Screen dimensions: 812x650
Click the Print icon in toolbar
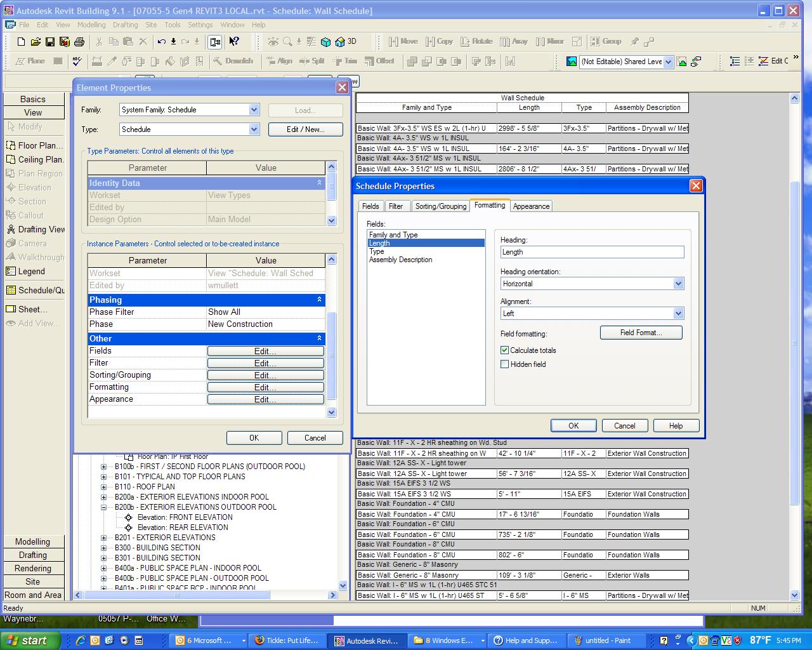pyautogui.click(x=79, y=42)
